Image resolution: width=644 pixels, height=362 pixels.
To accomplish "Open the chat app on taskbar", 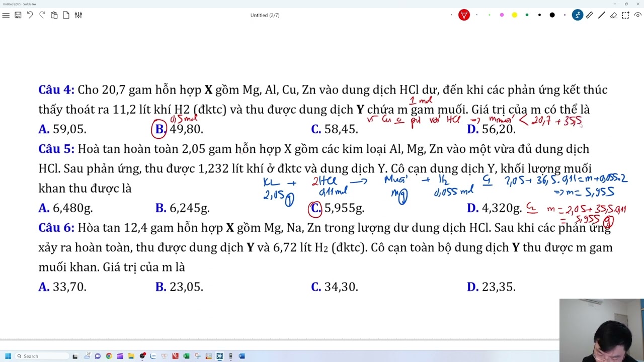I will click(98, 356).
